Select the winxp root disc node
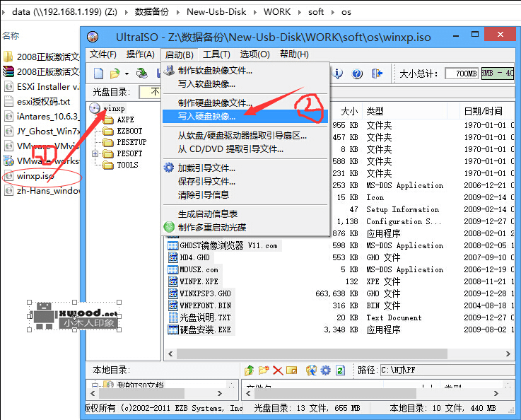 [x=113, y=108]
